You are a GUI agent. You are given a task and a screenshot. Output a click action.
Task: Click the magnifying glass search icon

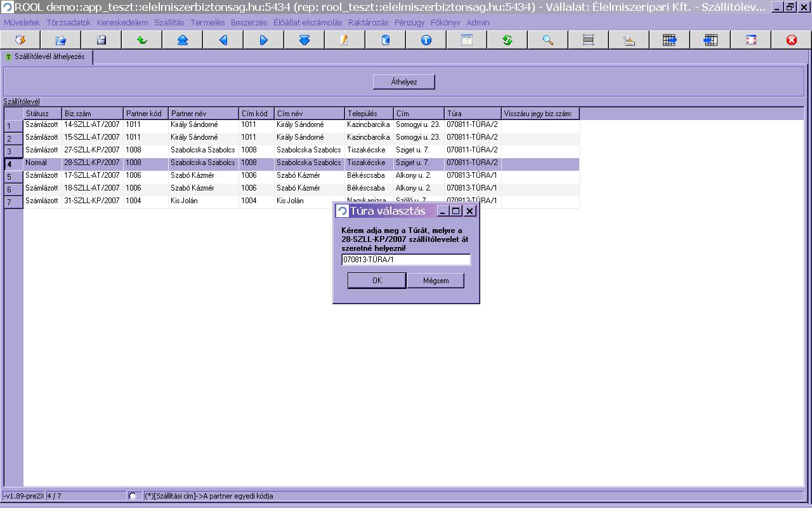pyautogui.click(x=548, y=40)
